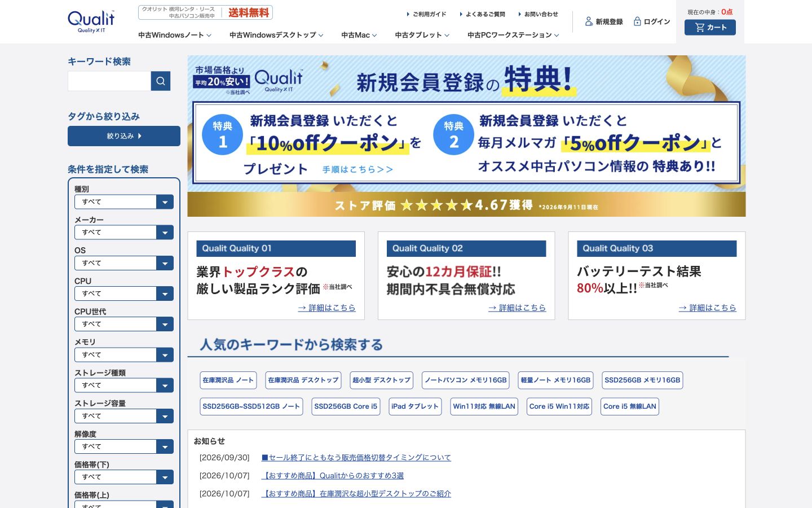Click the ストア評価 4.67 gold rating banner

pos(466,204)
